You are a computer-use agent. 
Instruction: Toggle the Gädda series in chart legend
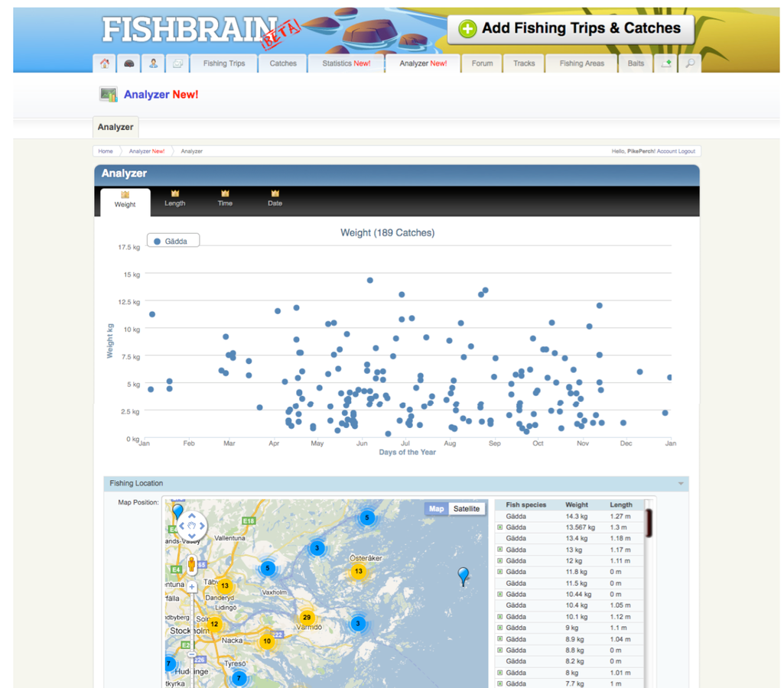(173, 241)
